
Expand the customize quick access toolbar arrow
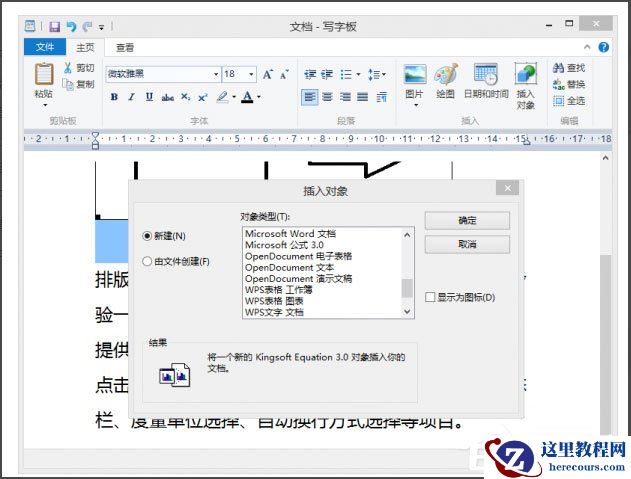(101, 27)
